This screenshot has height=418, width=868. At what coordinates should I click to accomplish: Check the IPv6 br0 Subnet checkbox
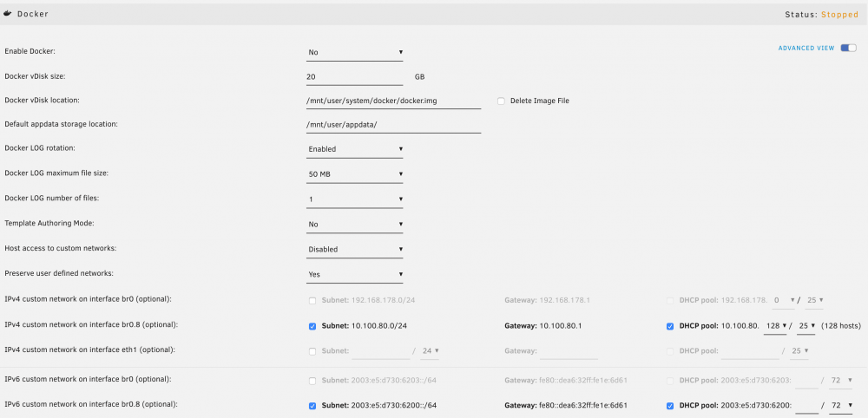click(x=312, y=381)
